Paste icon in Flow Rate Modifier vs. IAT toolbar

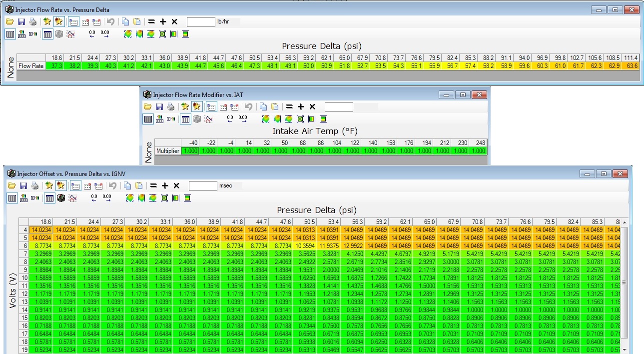[274, 106]
